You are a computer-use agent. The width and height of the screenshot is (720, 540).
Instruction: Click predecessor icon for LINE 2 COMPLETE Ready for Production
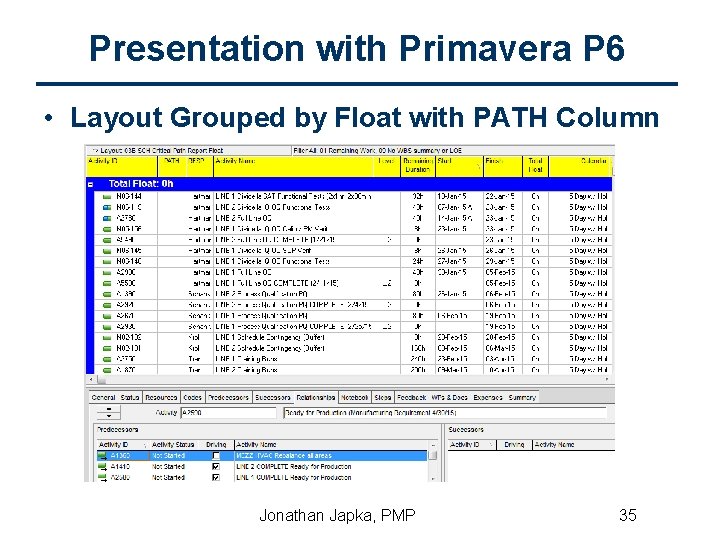click(102, 467)
